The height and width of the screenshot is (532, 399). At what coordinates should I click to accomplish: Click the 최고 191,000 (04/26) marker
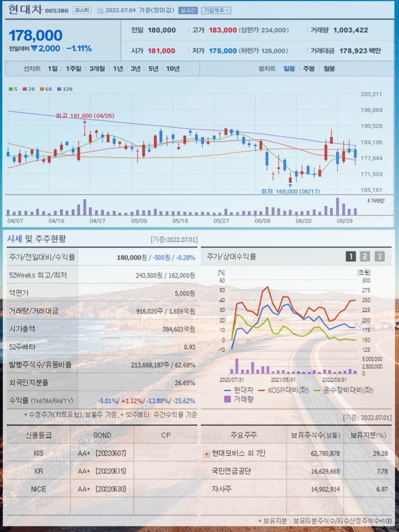85,116
